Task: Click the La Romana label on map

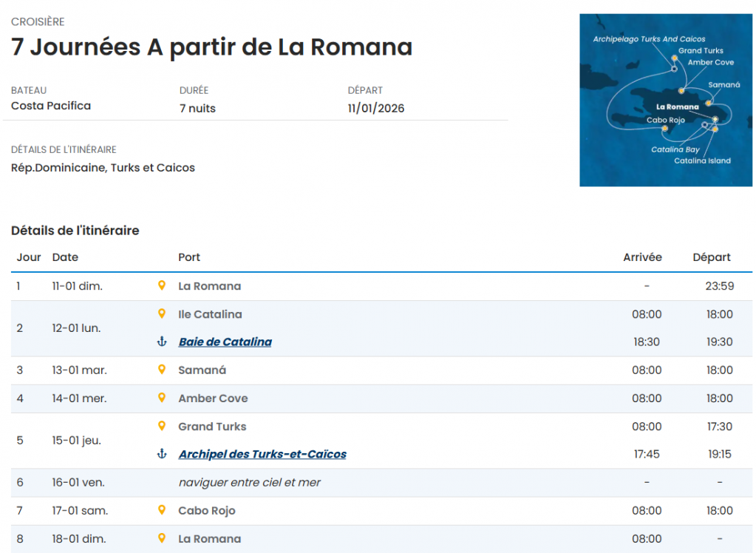Action: (x=677, y=106)
